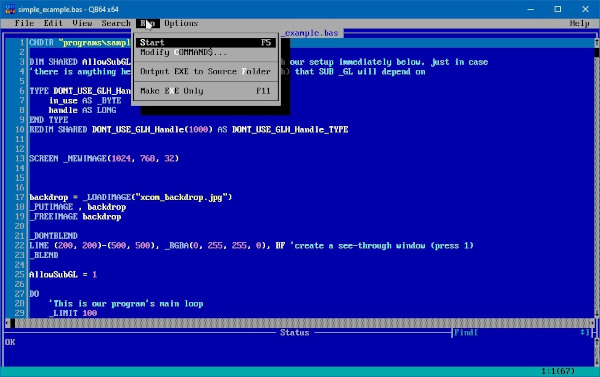This screenshot has height=377, width=600.
Task: Click the _LIMIT 100 statement
Action: (73, 313)
